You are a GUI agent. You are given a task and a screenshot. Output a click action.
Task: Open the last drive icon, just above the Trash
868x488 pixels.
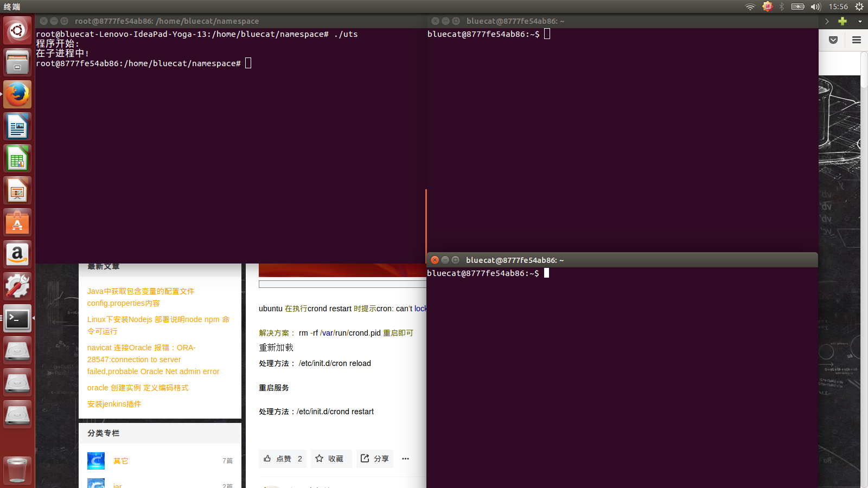(x=17, y=414)
